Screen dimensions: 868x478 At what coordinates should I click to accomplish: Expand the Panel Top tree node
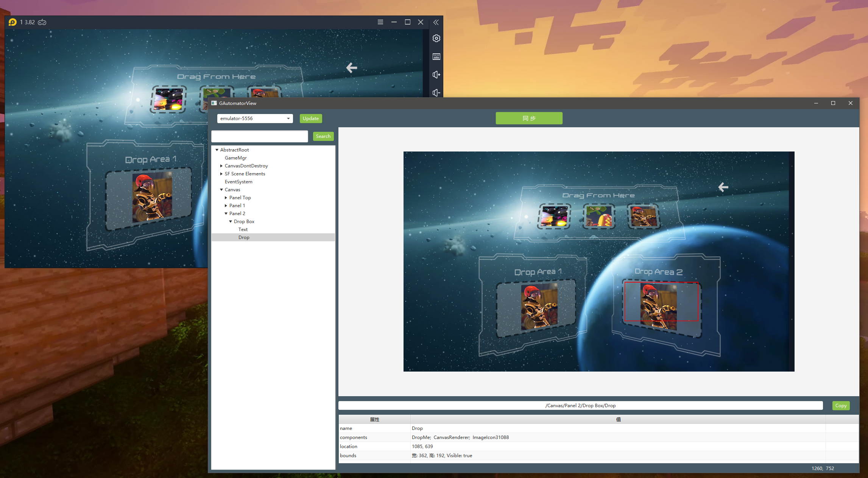click(226, 198)
